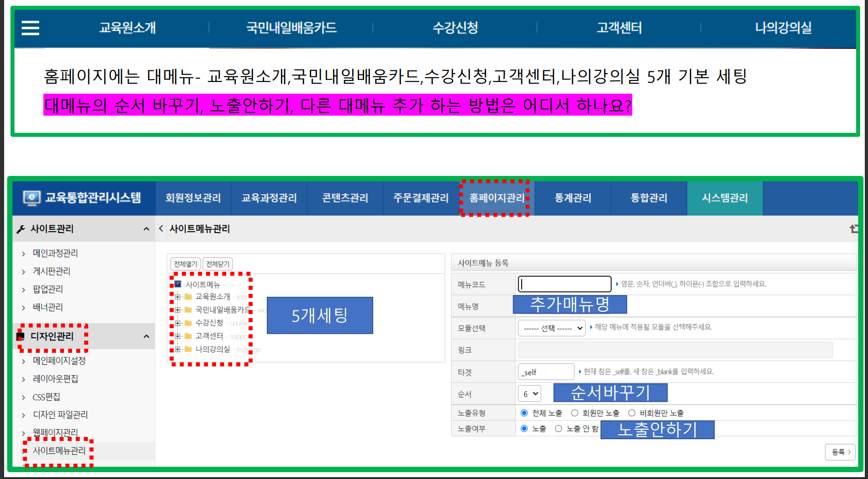Click the 수강신청 folder icon in tree

tap(188, 323)
